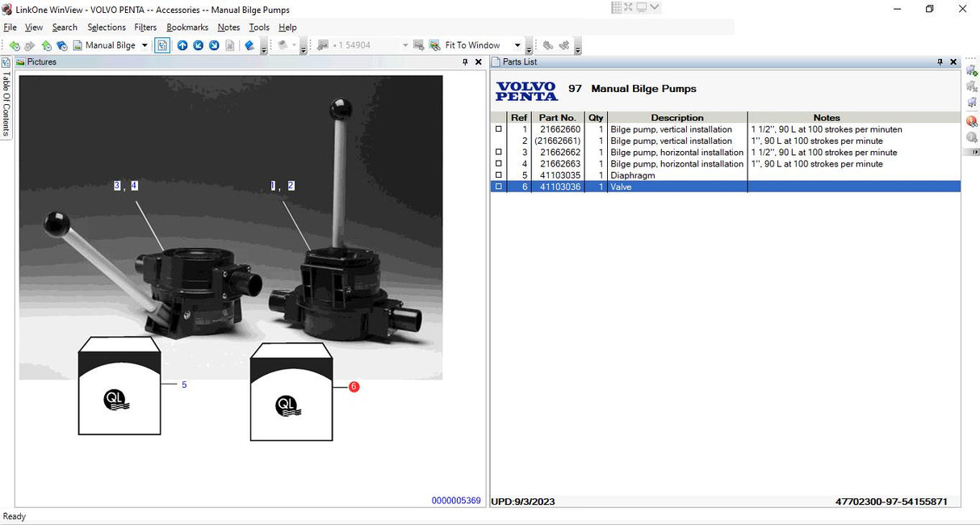Select the Bilge pump horizontal installation row
Screen dimensions: 980x525
[676, 152]
